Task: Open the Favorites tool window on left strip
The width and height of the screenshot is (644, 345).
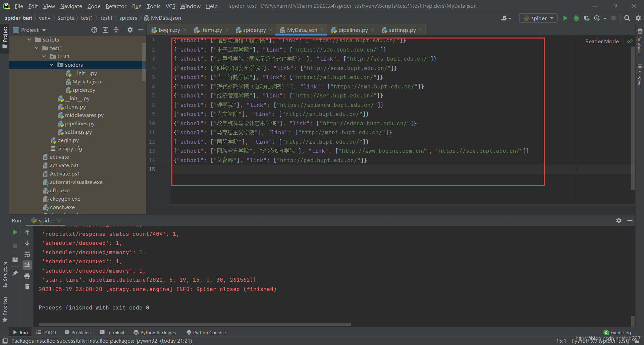Action: point(5,309)
